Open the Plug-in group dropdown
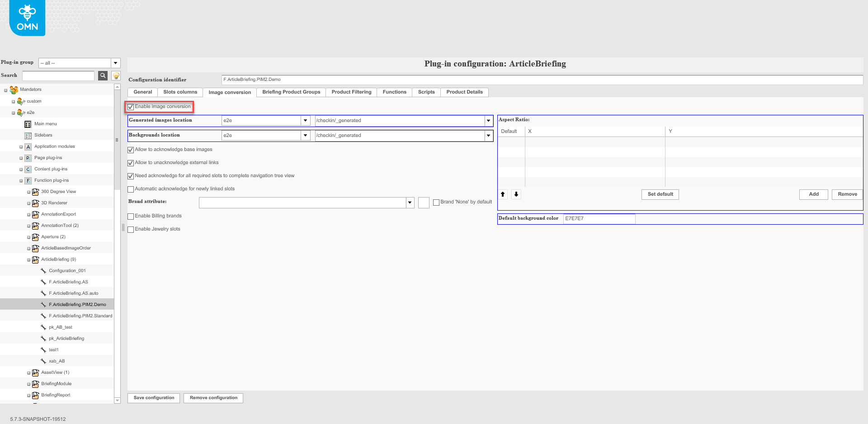 pos(115,63)
